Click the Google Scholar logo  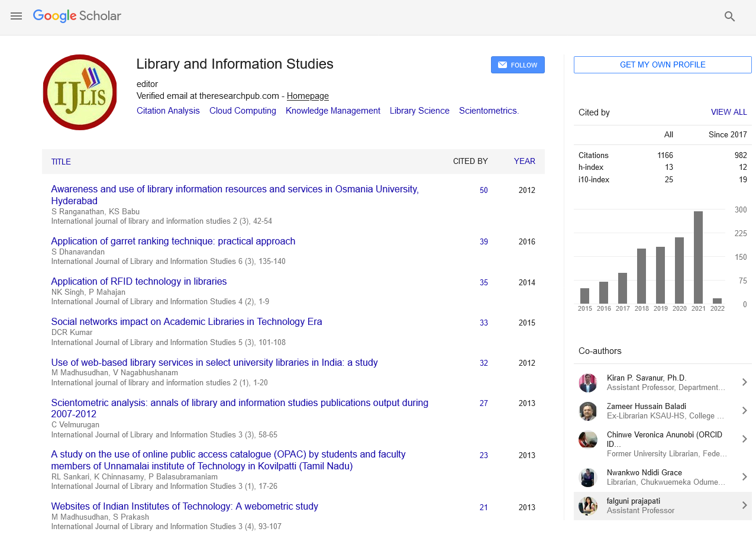click(77, 16)
